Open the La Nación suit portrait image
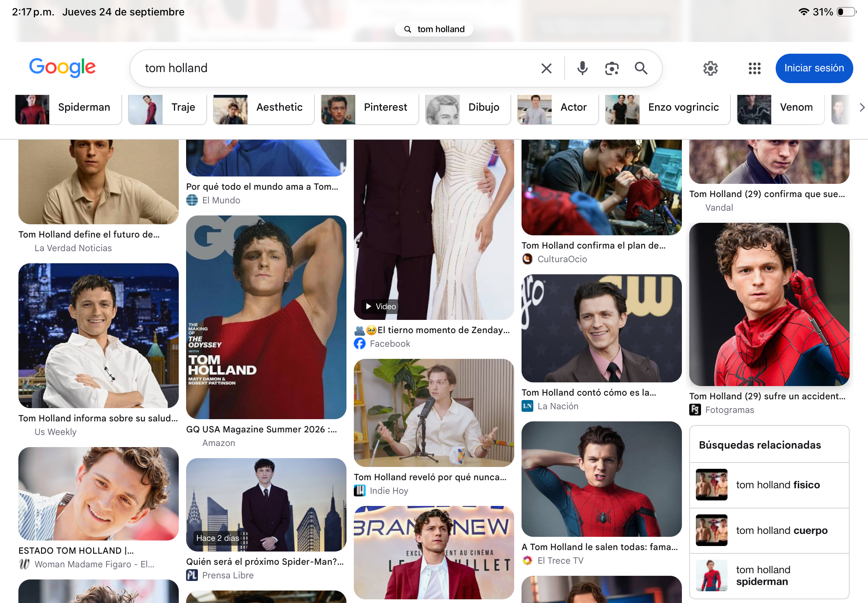 (602, 328)
